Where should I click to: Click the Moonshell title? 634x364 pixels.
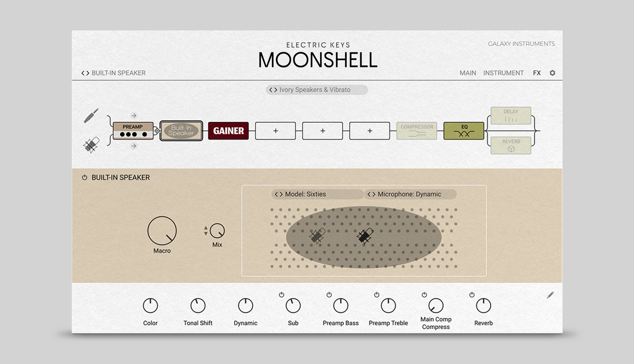pos(318,60)
